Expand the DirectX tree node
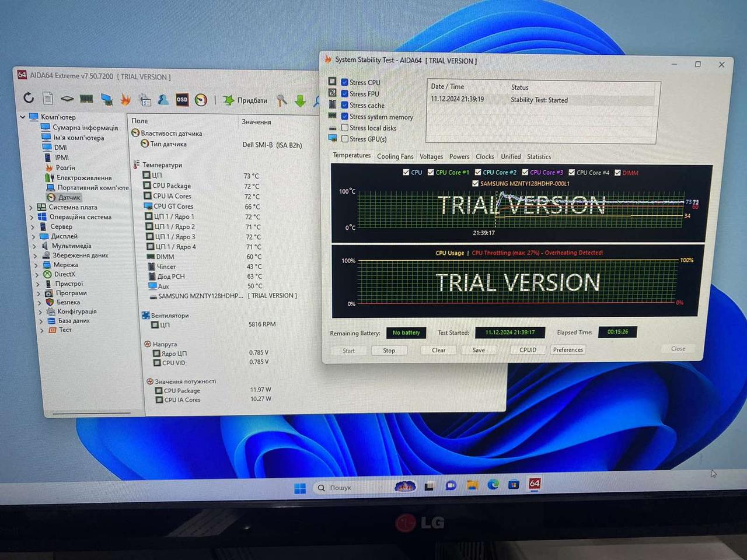 point(37,274)
